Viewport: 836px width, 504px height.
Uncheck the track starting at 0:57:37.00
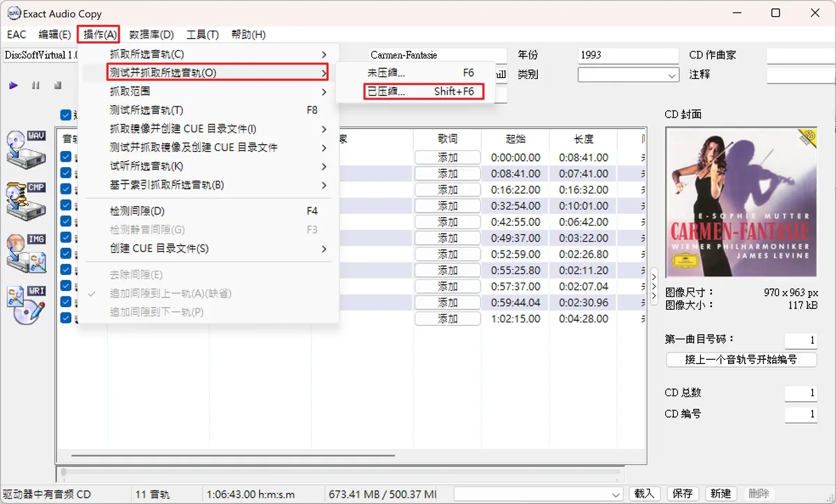[65, 286]
